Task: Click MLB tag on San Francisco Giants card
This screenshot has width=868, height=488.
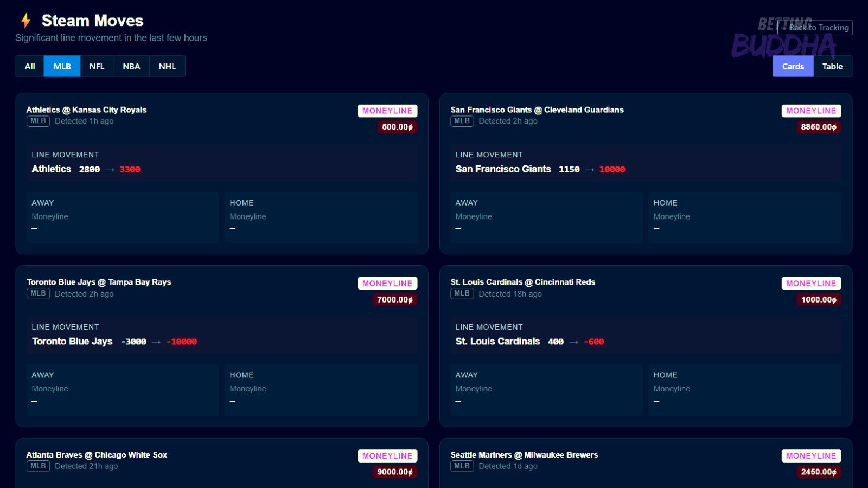Action: tap(462, 121)
